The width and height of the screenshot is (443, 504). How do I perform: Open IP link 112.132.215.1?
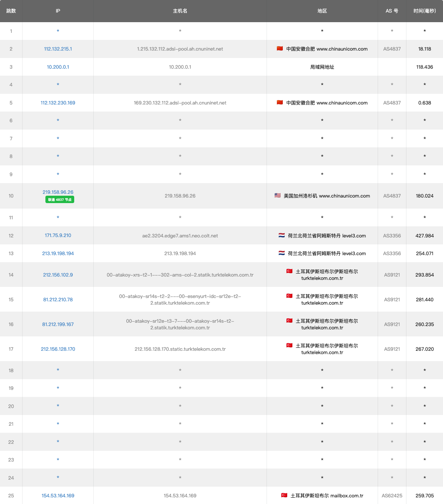58,49
